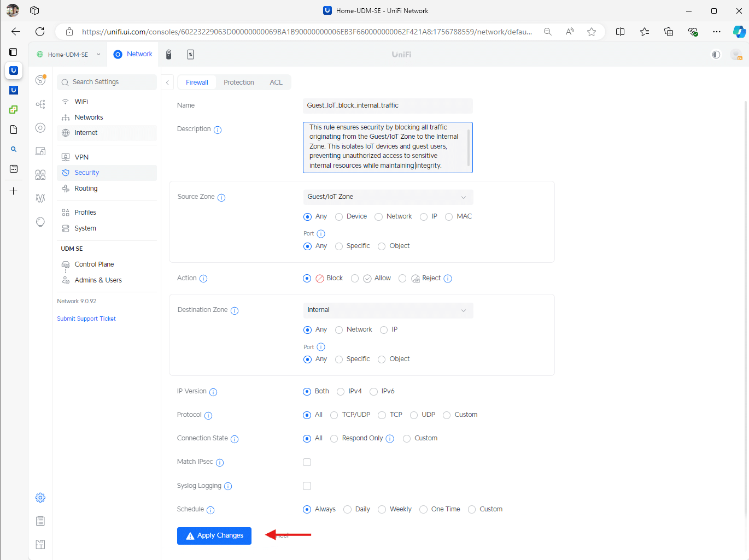This screenshot has width=749, height=560.
Task: Open Routing settings in the menu
Action: [x=107, y=188]
